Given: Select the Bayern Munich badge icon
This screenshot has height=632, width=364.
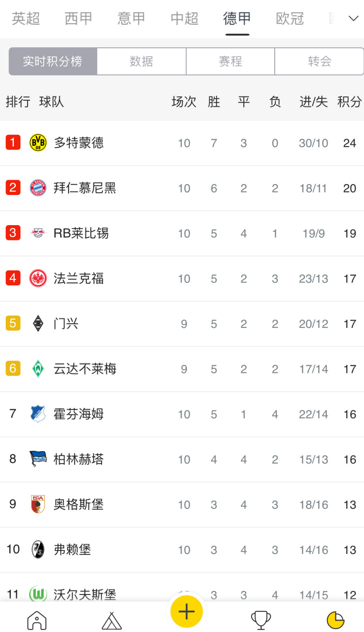Looking at the screenshot, I should pos(37,188).
